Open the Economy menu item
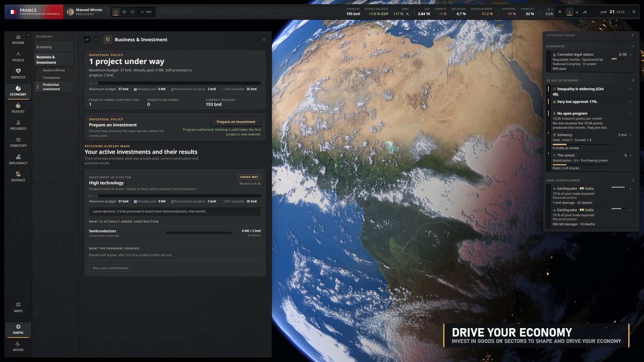The image size is (644, 362). pyautogui.click(x=54, y=47)
